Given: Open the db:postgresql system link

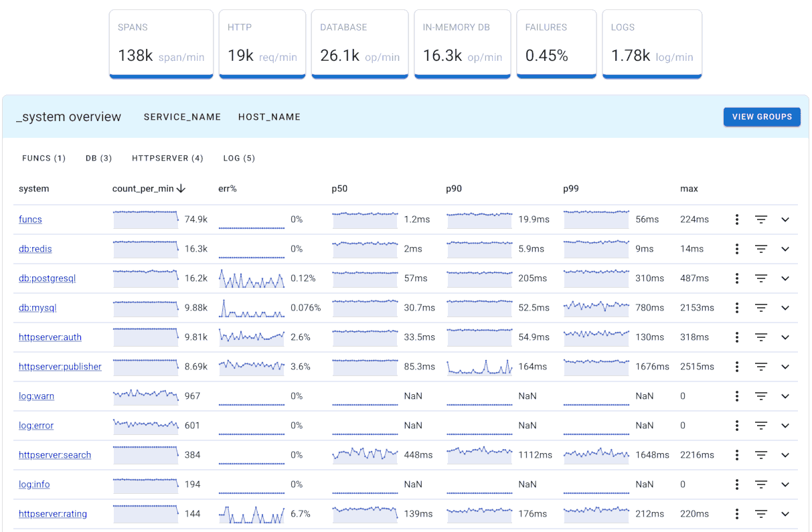Looking at the screenshot, I should [x=48, y=278].
